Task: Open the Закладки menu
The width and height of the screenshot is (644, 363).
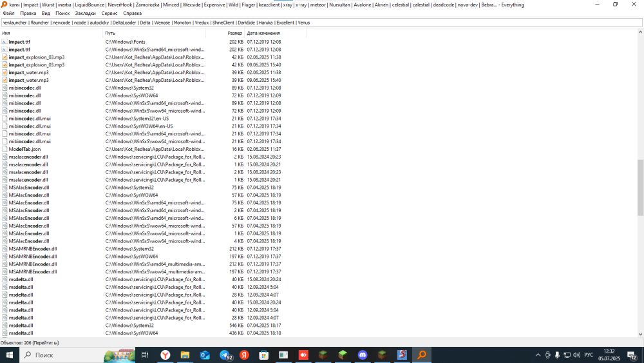Action: point(86,13)
